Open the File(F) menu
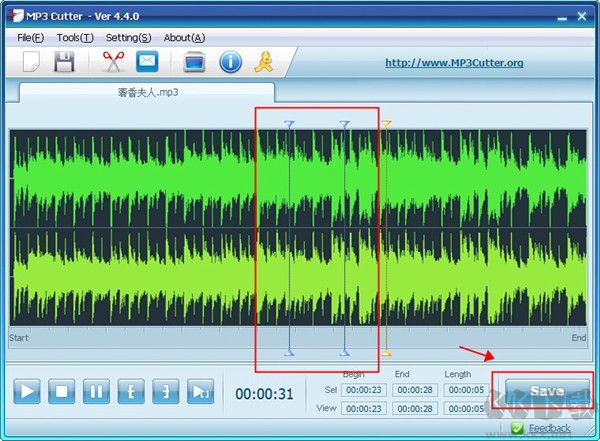The width and height of the screenshot is (600, 441). click(31, 38)
